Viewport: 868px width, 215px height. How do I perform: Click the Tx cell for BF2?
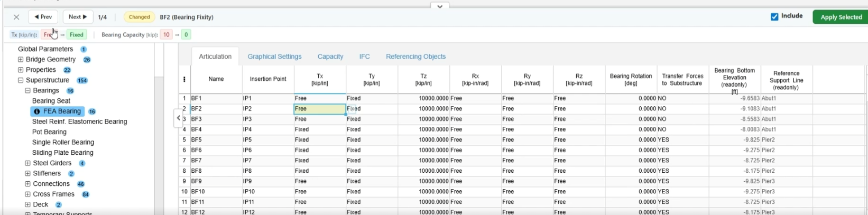tap(319, 109)
